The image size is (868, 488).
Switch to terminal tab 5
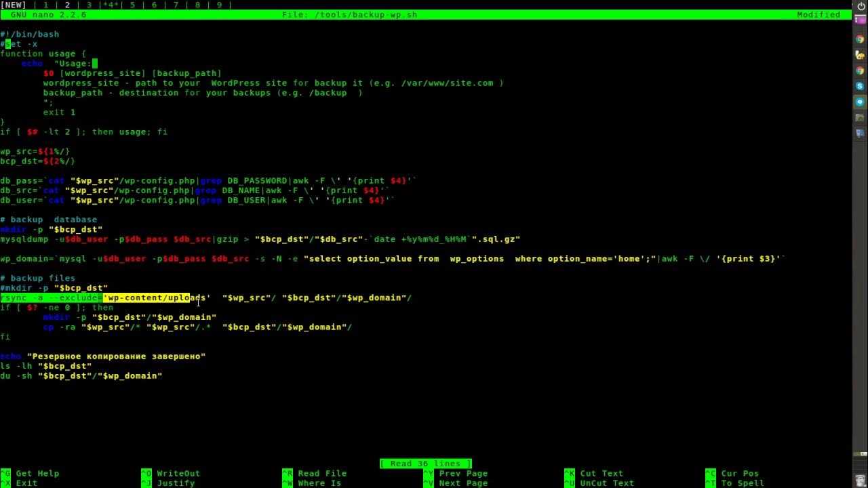[x=132, y=5]
